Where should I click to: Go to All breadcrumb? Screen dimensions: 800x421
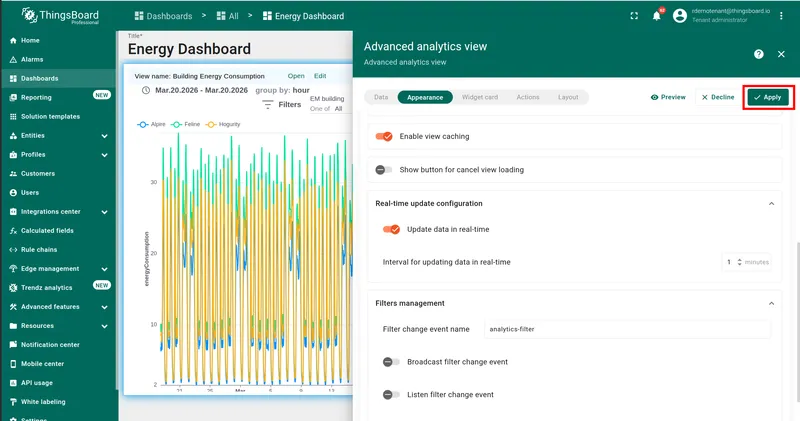click(228, 16)
